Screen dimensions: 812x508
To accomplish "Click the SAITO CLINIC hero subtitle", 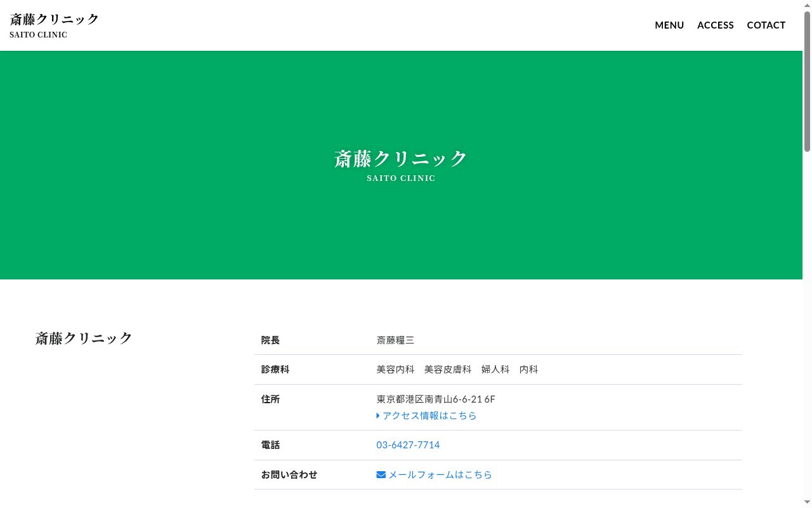I will tap(401, 178).
